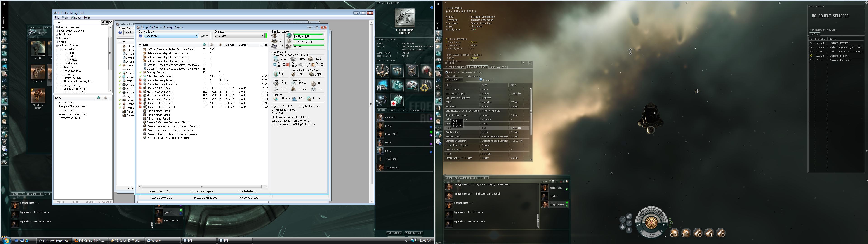
Task: Toggle Use Active Overview Settings checkbox
Action: click(447, 72)
